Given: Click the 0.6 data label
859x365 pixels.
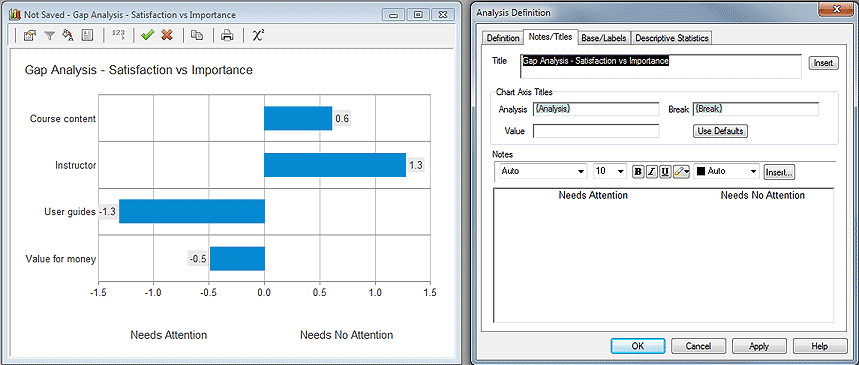Looking at the screenshot, I should click(342, 118).
